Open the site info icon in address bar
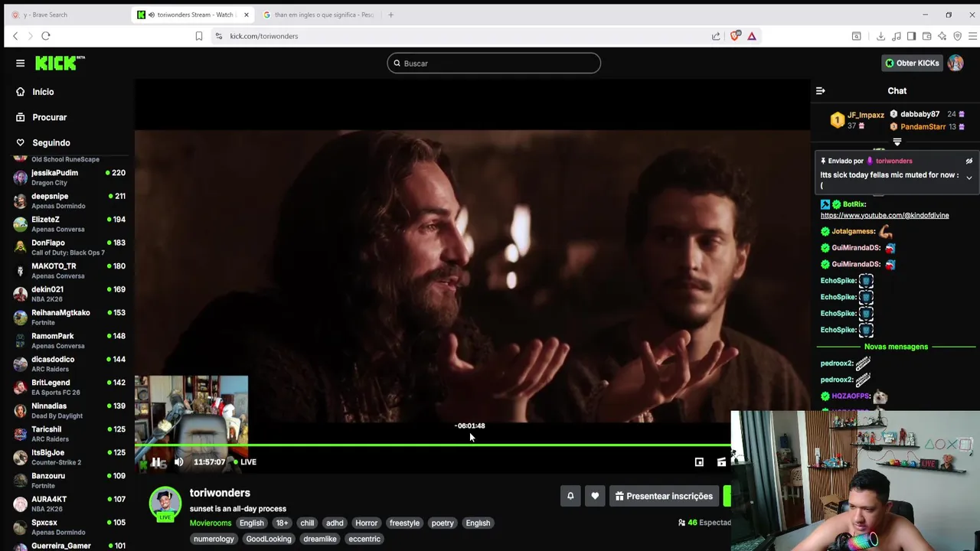980x551 pixels. click(x=219, y=36)
